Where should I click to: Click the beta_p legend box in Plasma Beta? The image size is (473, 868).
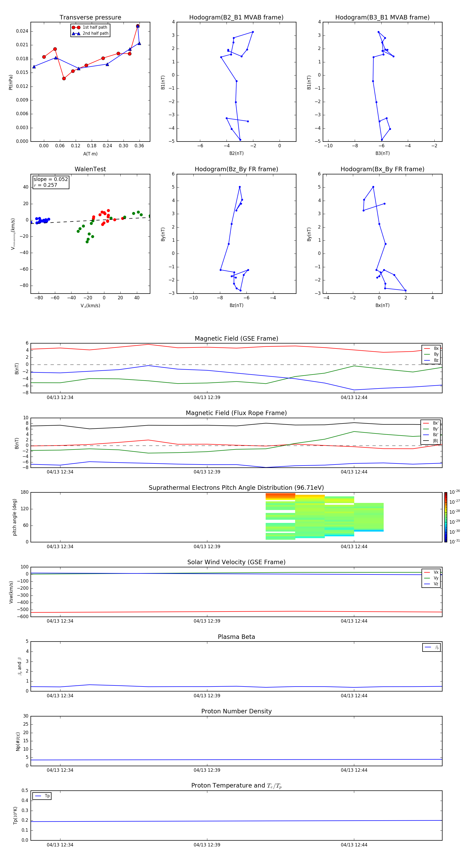point(431,647)
